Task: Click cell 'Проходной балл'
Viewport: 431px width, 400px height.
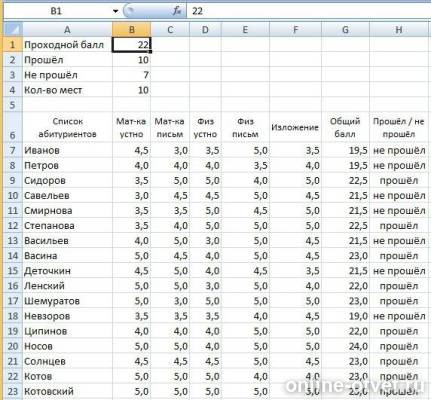Action: 67,45
